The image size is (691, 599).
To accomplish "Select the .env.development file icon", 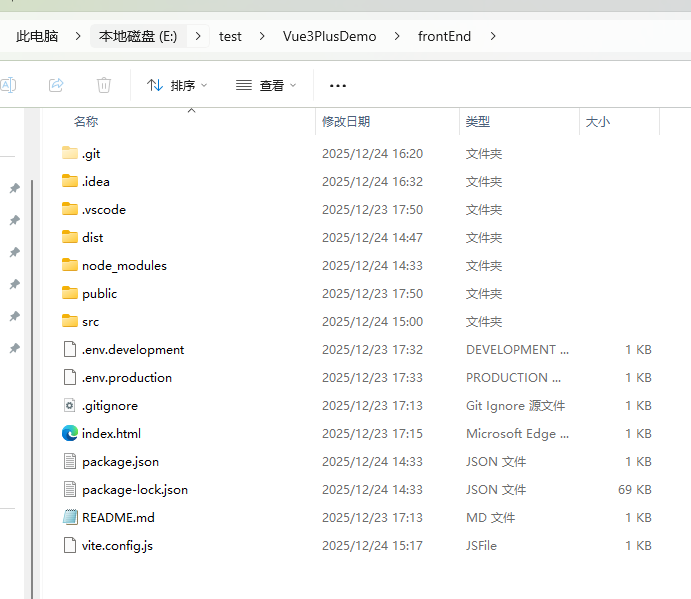I will pyautogui.click(x=70, y=349).
